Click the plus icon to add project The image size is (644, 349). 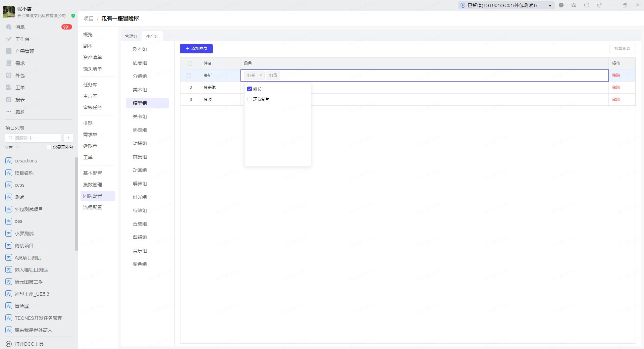(x=68, y=138)
